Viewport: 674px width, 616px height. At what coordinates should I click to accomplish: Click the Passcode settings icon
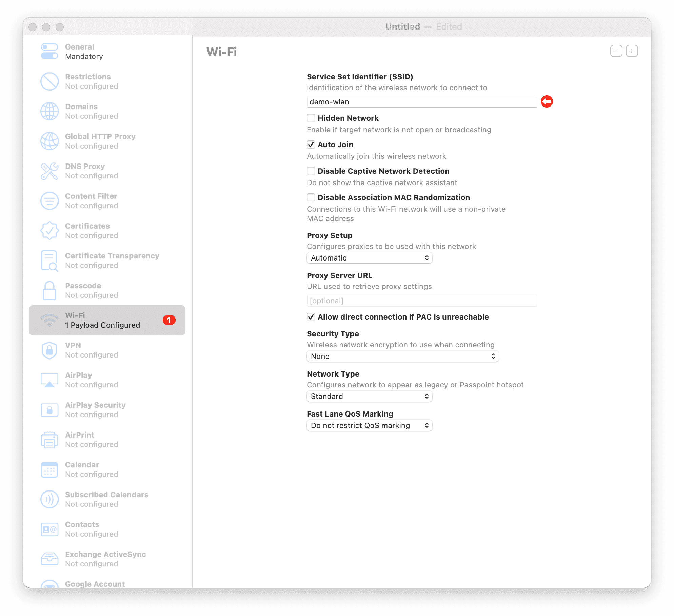click(x=49, y=290)
